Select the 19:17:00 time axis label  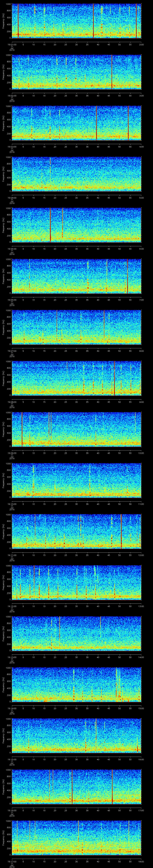[x=12, y=861]
